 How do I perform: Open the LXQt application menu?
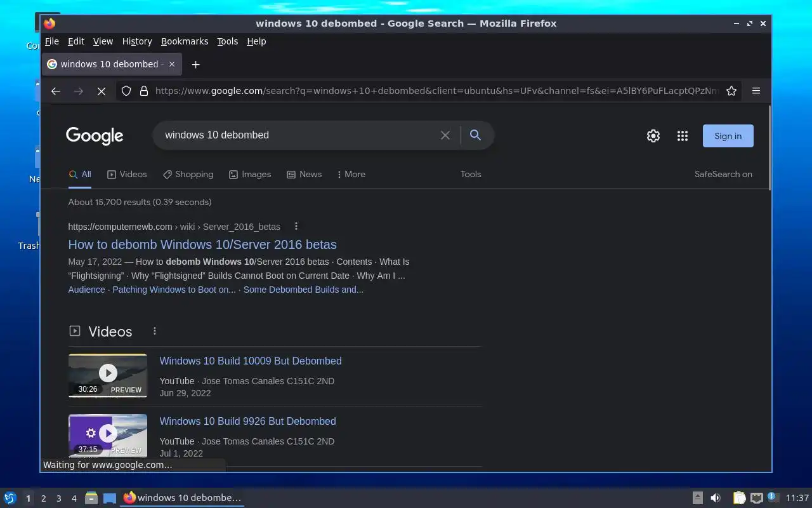point(10,498)
